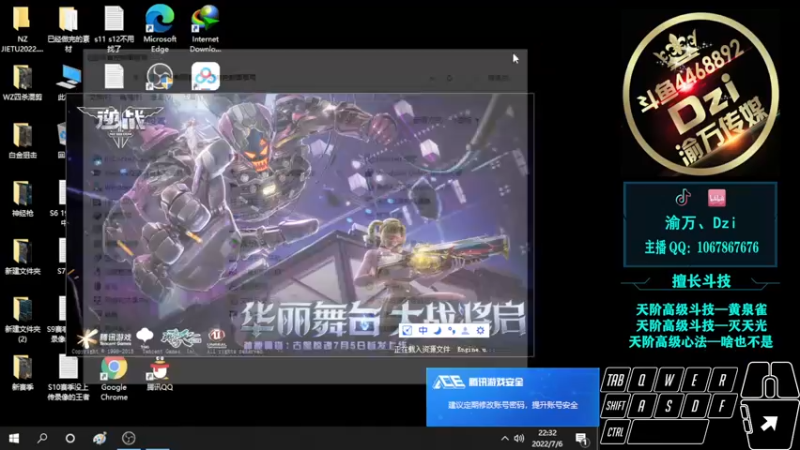Toggle full/half width moon icon on IME bar
The image size is (800, 450).
pyautogui.click(x=437, y=331)
